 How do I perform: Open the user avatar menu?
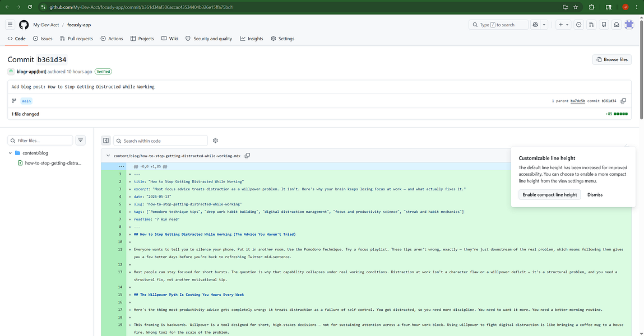[629, 25]
